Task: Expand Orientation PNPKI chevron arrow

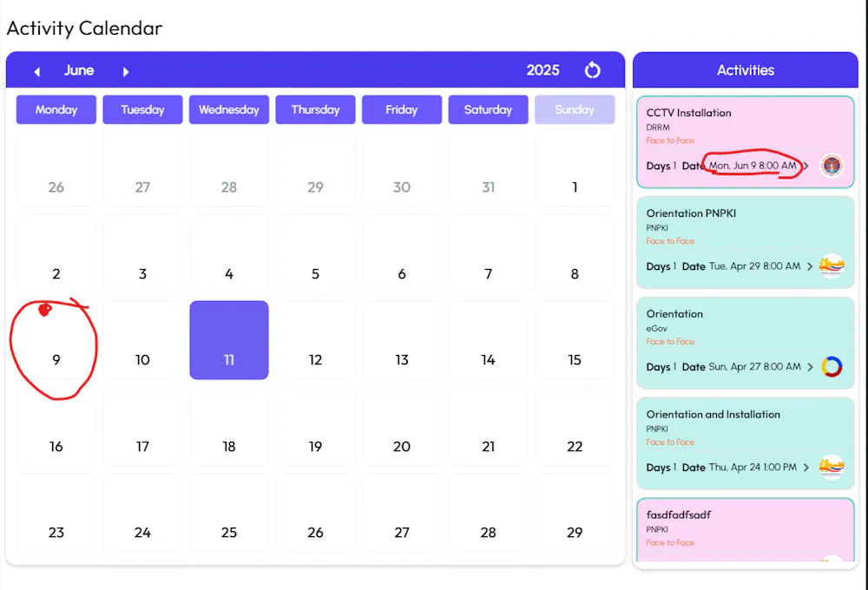Action: [x=809, y=266]
